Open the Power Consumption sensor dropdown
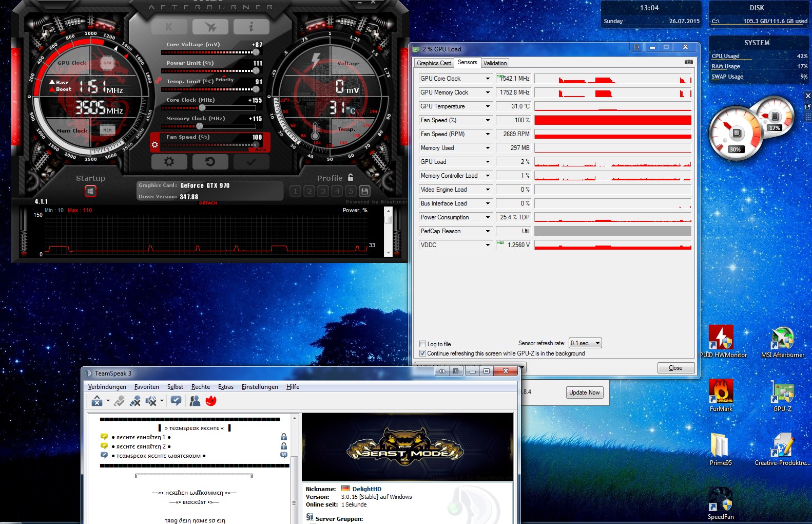The height and width of the screenshot is (524, 812). pyautogui.click(x=488, y=217)
